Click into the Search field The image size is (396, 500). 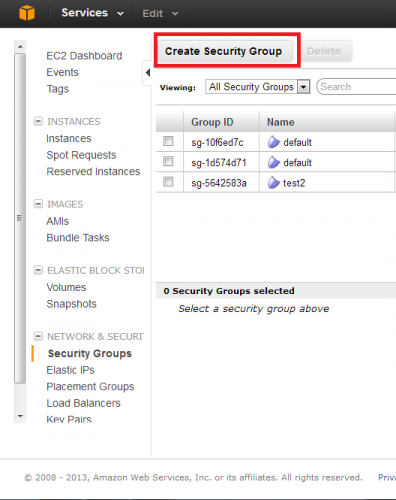[357, 87]
